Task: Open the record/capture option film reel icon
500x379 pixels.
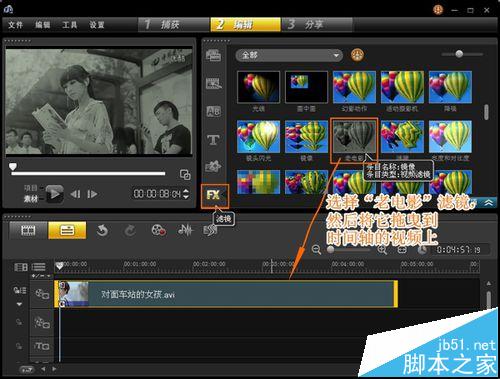Action: pos(159,230)
